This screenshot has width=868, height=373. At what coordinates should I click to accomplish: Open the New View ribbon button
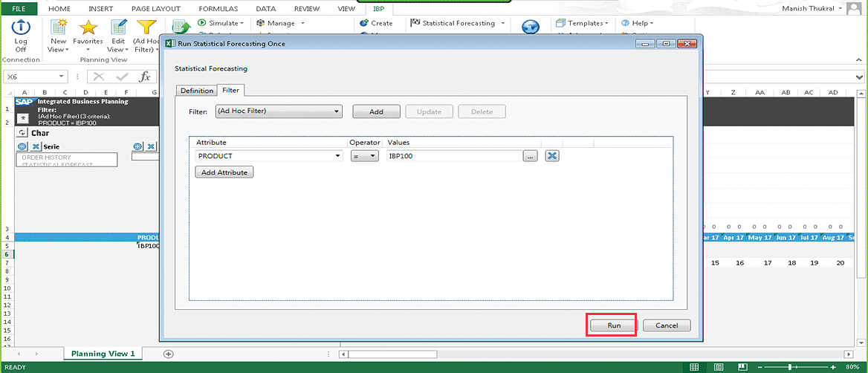58,36
